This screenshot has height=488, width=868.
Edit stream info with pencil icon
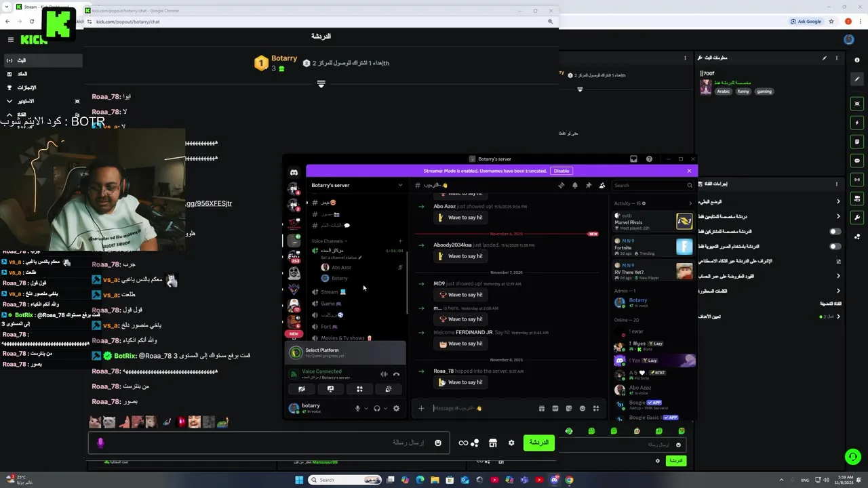[x=825, y=58]
